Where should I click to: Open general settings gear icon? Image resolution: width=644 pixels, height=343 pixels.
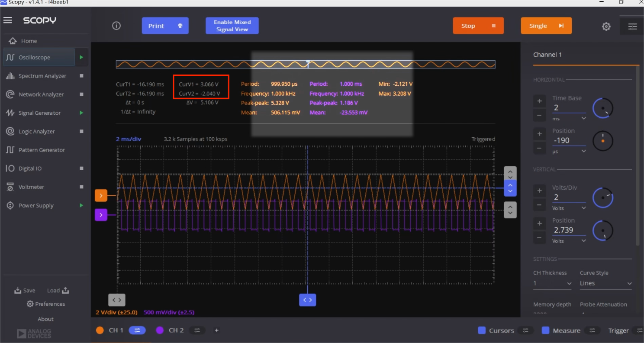(606, 26)
